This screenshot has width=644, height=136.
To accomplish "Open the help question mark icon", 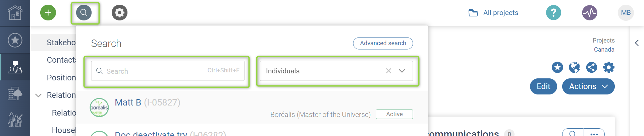I will pyautogui.click(x=553, y=13).
